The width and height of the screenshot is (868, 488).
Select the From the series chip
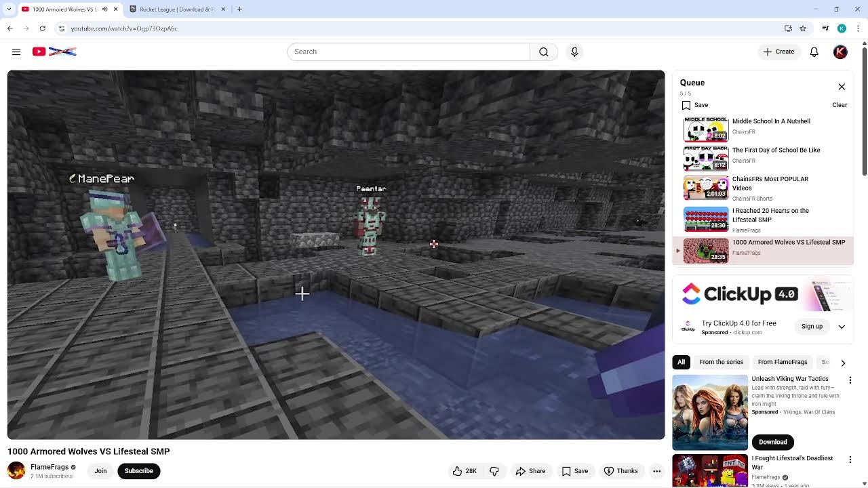point(721,362)
